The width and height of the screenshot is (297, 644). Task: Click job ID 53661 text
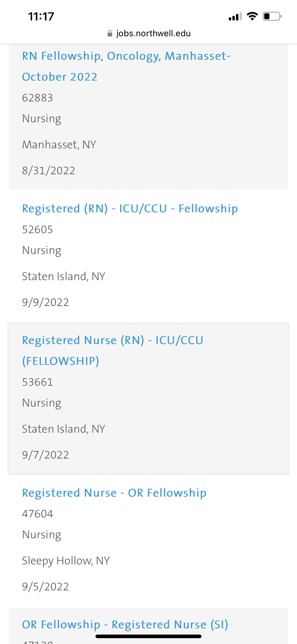pos(37,382)
